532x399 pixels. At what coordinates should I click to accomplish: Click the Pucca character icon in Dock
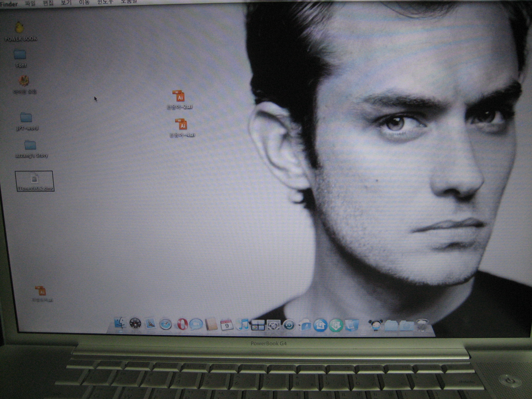tap(375, 325)
